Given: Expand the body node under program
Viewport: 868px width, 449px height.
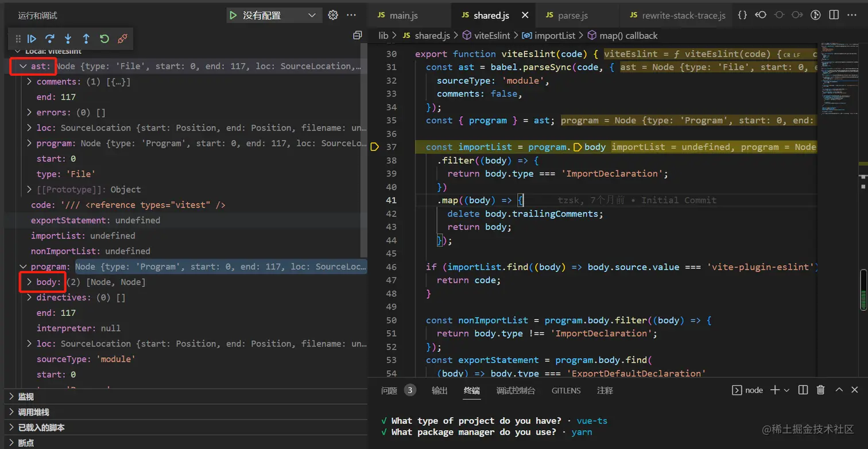Looking at the screenshot, I should (29, 282).
